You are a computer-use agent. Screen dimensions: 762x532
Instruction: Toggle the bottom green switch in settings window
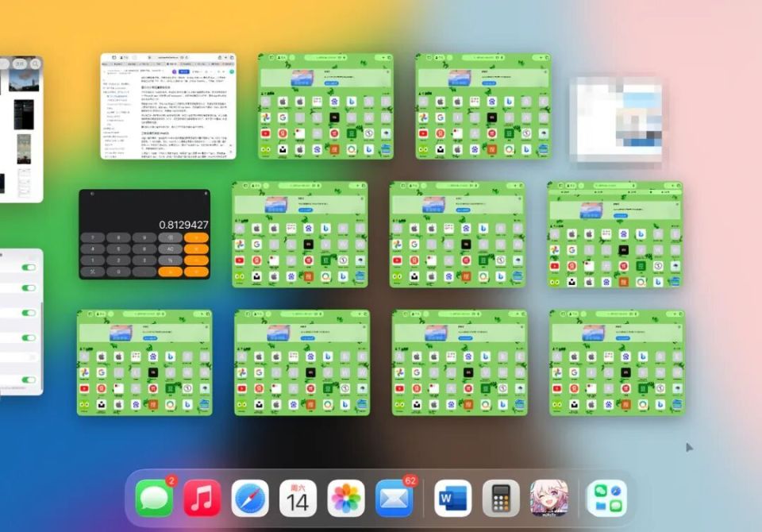(29, 380)
